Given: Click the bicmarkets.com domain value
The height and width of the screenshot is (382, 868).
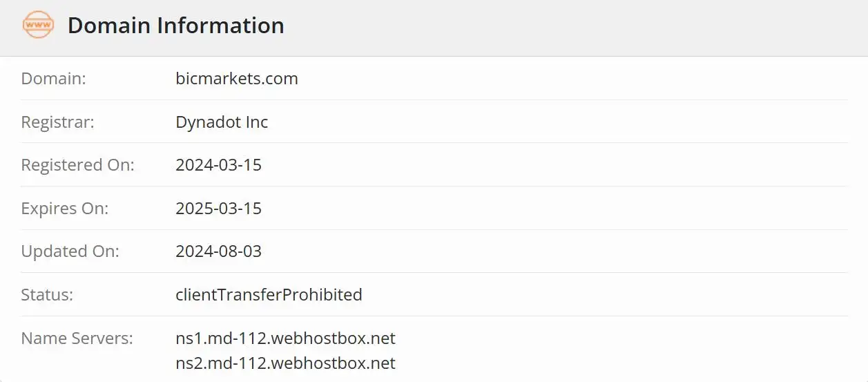Looking at the screenshot, I should click(236, 79).
